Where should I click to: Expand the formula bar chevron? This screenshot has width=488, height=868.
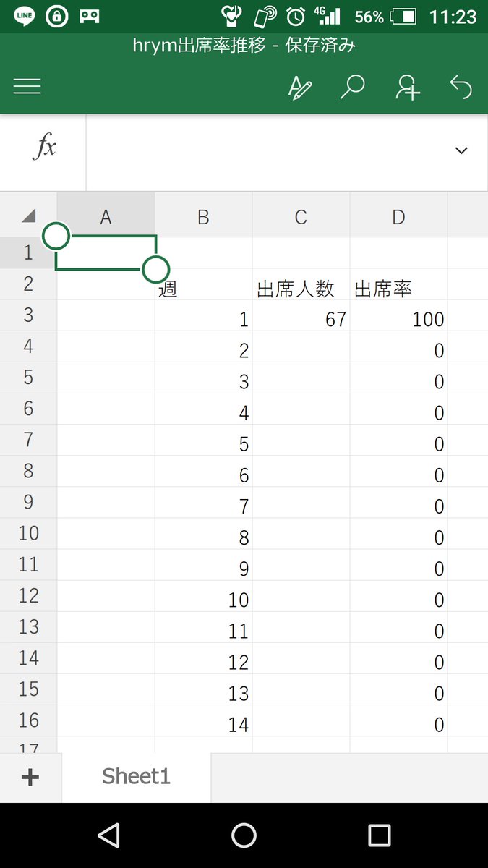(461, 150)
